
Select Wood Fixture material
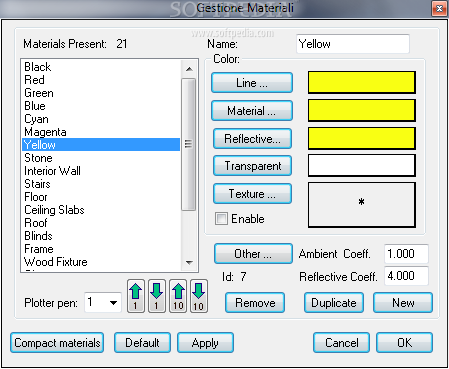tap(101, 262)
